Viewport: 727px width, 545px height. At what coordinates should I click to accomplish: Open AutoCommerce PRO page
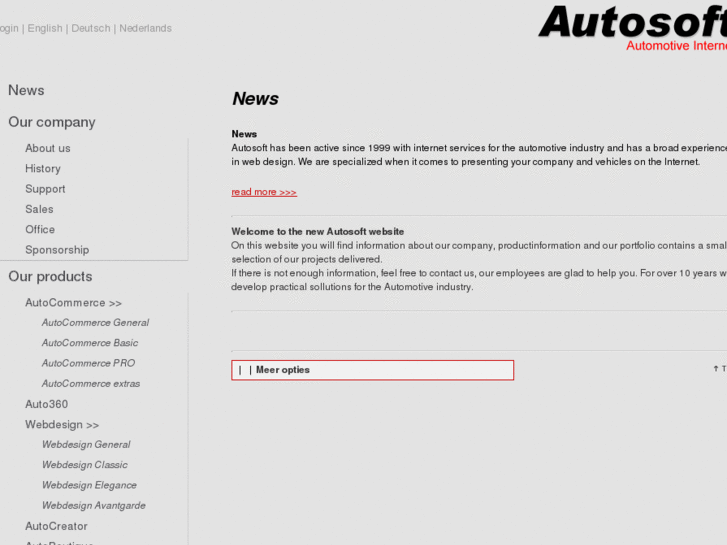click(89, 363)
